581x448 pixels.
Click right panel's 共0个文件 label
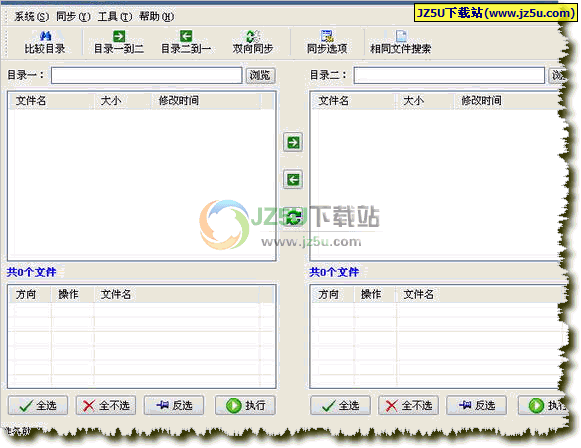click(334, 272)
